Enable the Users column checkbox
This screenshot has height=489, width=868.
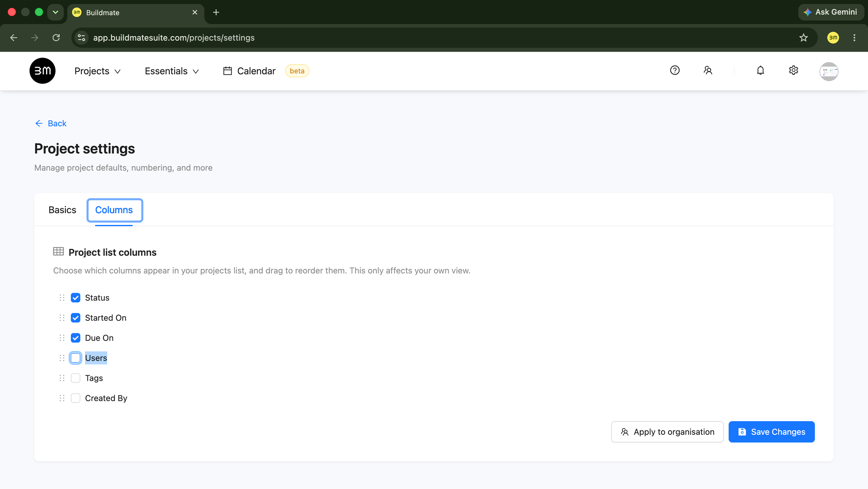click(x=76, y=358)
